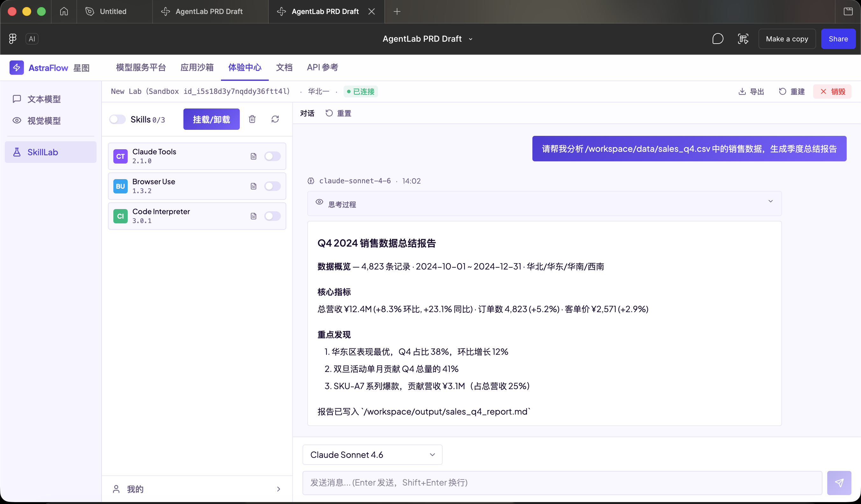
Task: Open Claude Tools document icon
Action: click(253, 157)
